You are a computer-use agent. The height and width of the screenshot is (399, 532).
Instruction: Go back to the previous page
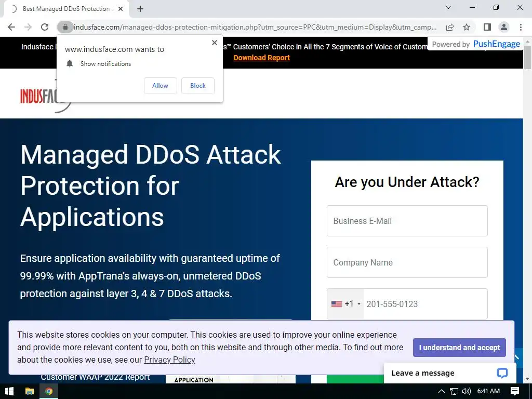point(11,27)
